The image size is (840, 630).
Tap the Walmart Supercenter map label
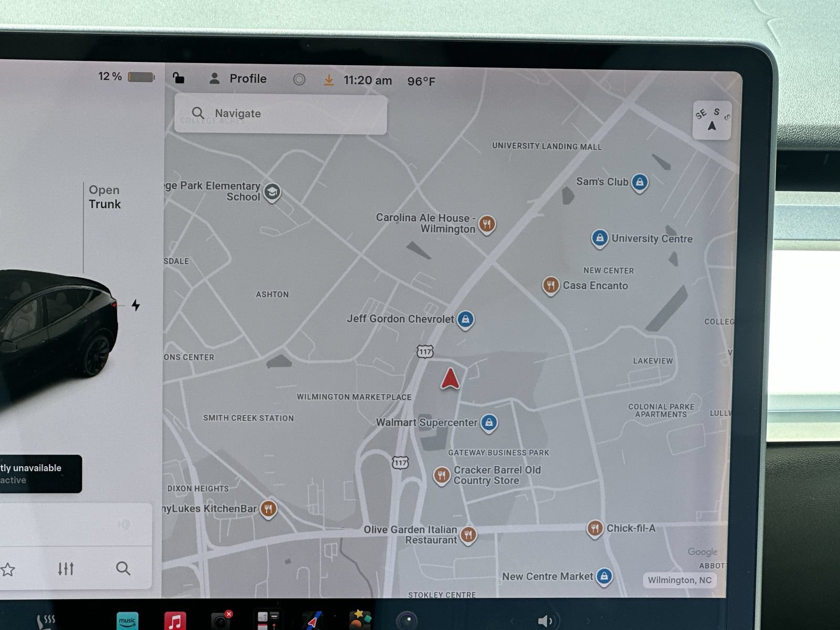pos(426,423)
